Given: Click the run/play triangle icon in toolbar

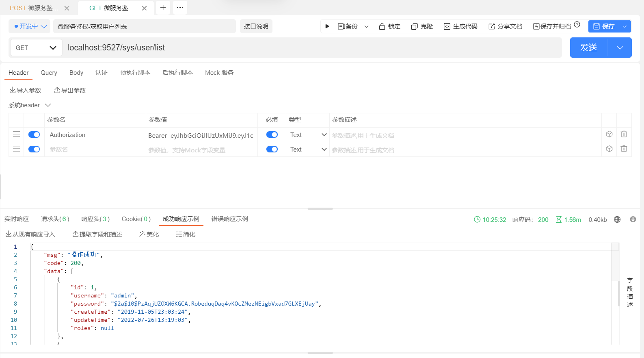Looking at the screenshot, I should pos(327,26).
